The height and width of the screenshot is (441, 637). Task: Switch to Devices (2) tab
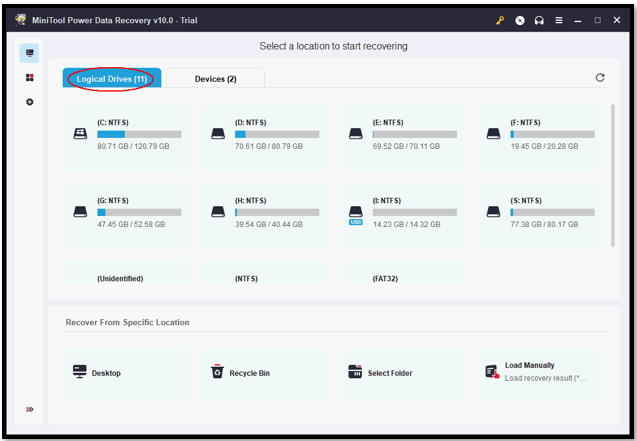(x=215, y=78)
